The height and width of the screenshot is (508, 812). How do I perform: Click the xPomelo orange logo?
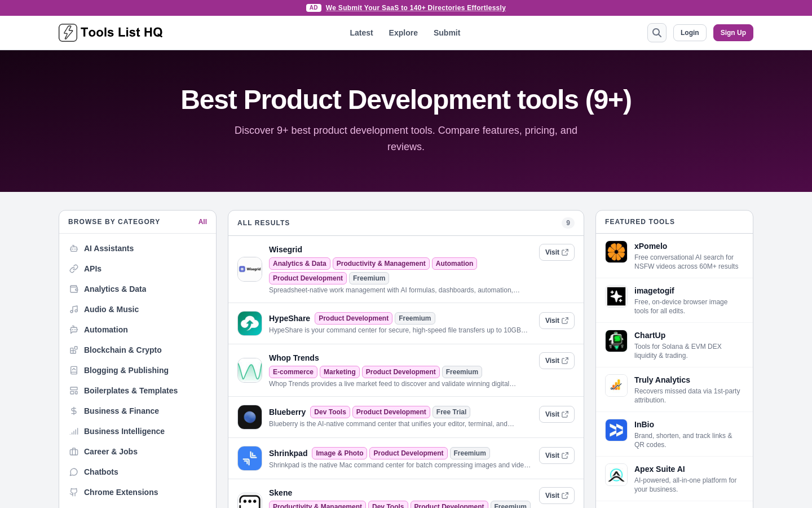[x=616, y=252]
